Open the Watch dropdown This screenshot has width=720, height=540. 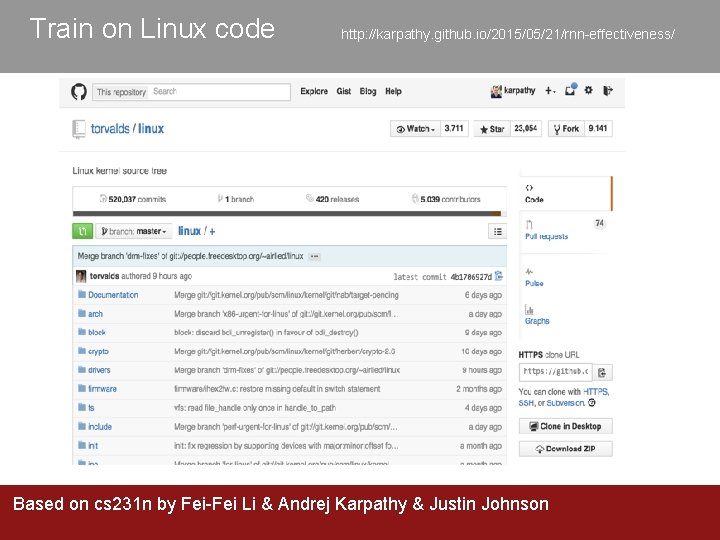pos(416,129)
